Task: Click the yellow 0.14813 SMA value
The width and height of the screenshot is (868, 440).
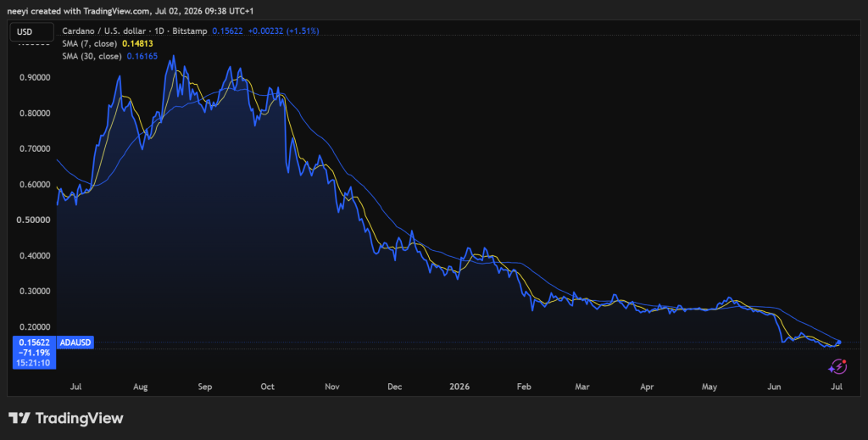Action: tap(137, 43)
